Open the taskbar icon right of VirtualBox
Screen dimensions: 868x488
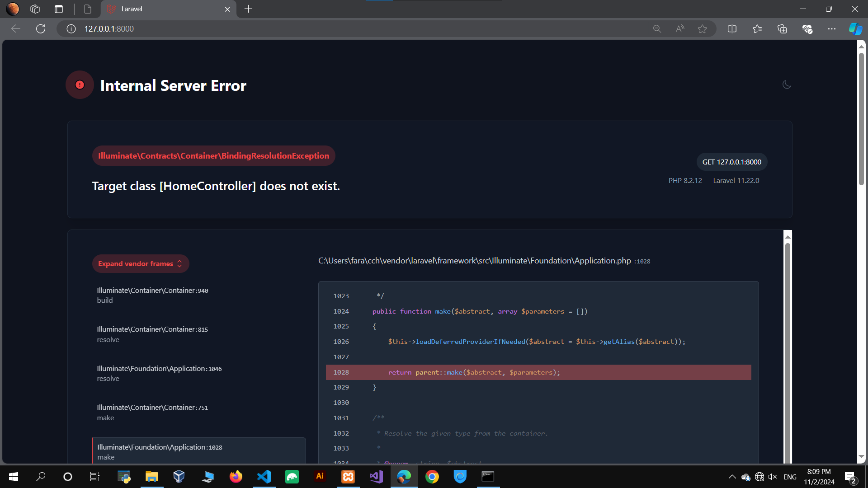pyautogui.click(x=208, y=476)
